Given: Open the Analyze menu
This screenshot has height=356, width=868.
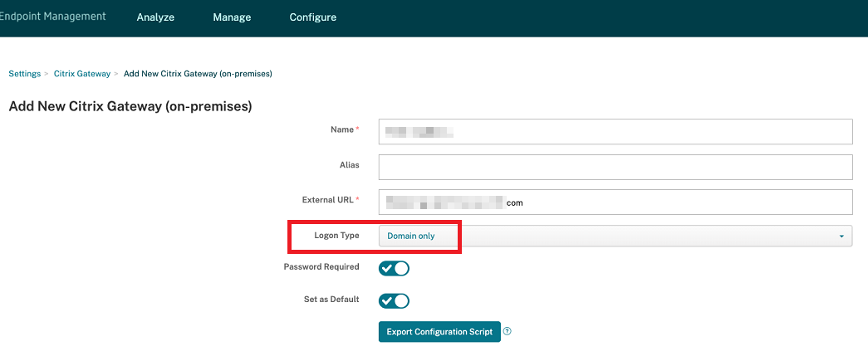Looking at the screenshot, I should pyautogui.click(x=155, y=17).
